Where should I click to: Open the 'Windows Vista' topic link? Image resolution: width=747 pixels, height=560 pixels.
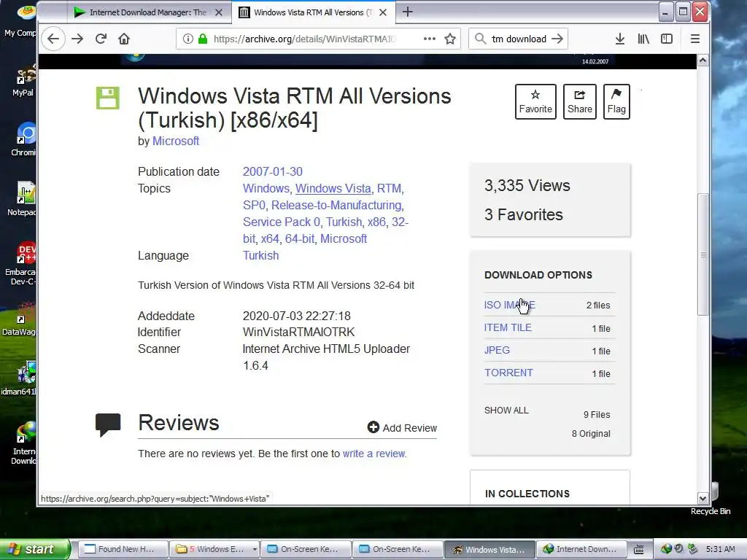tap(333, 189)
